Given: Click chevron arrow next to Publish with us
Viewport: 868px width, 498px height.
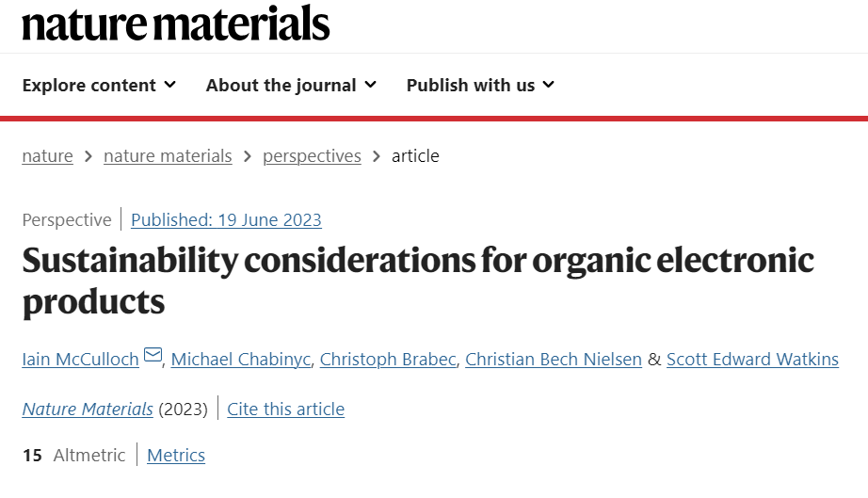Looking at the screenshot, I should click(x=549, y=85).
